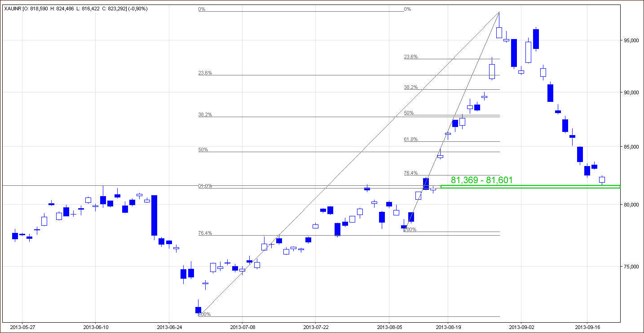Click the 2013-09-02 date axis label
The width and height of the screenshot is (644, 333).
click(x=521, y=327)
